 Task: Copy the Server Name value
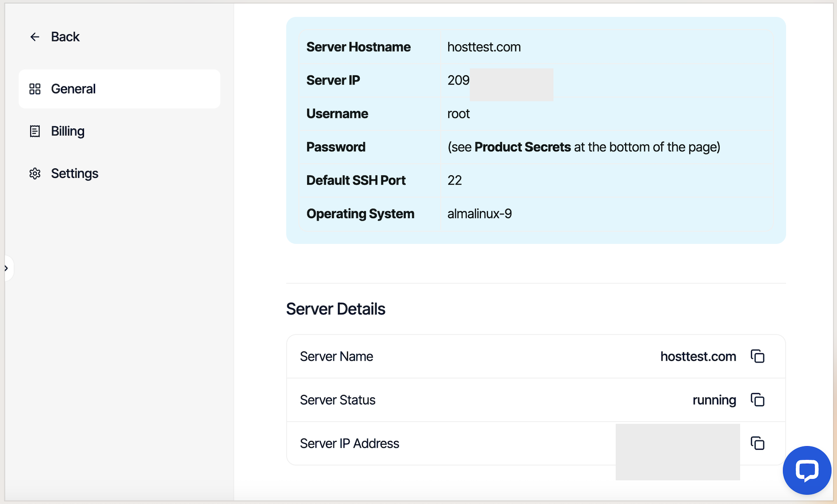[757, 356]
